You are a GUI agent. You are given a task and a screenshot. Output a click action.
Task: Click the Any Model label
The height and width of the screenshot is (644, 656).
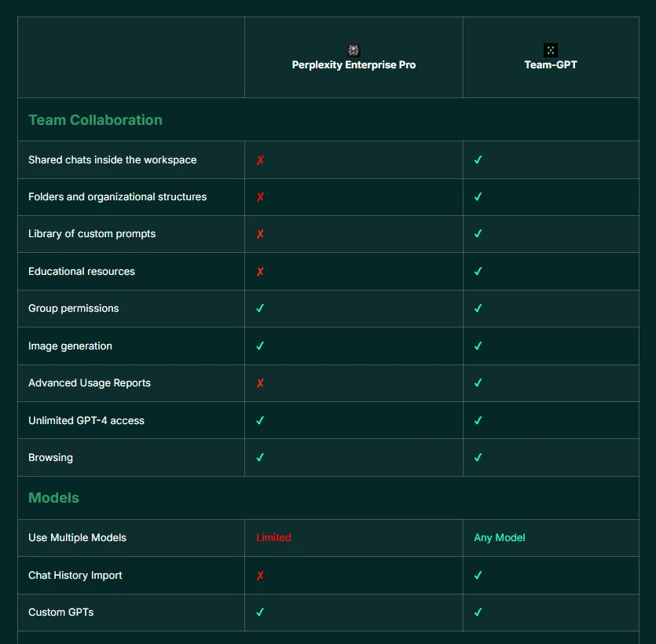pos(500,537)
